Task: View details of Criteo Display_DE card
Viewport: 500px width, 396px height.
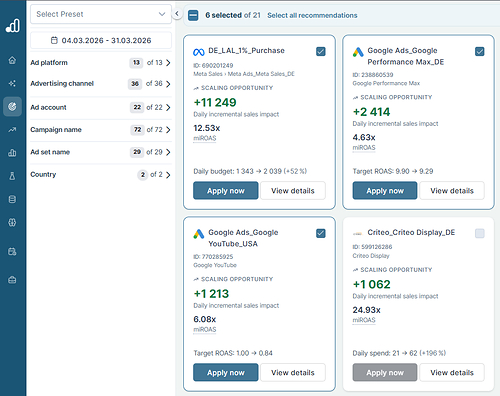Action: (452, 372)
